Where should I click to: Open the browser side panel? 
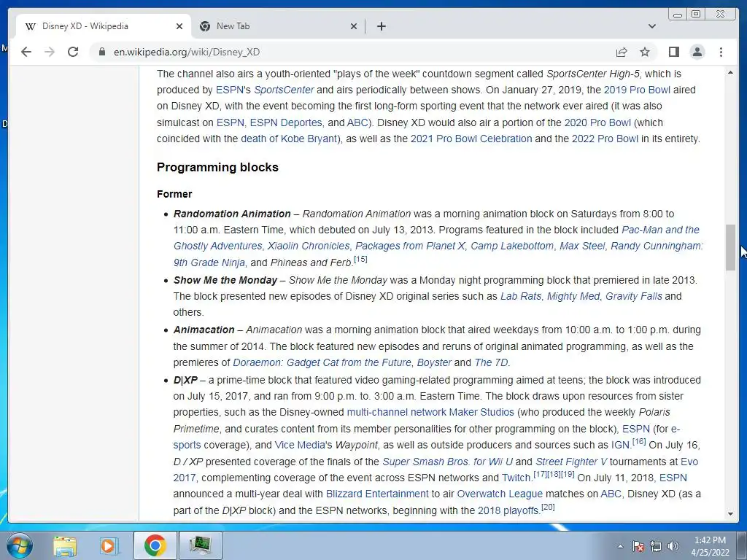coord(673,52)
